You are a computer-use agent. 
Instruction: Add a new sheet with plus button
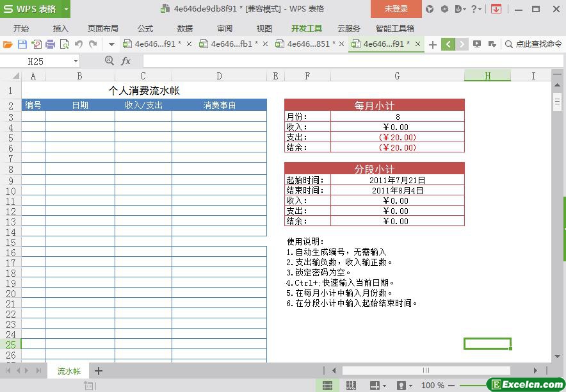[99, 371]
